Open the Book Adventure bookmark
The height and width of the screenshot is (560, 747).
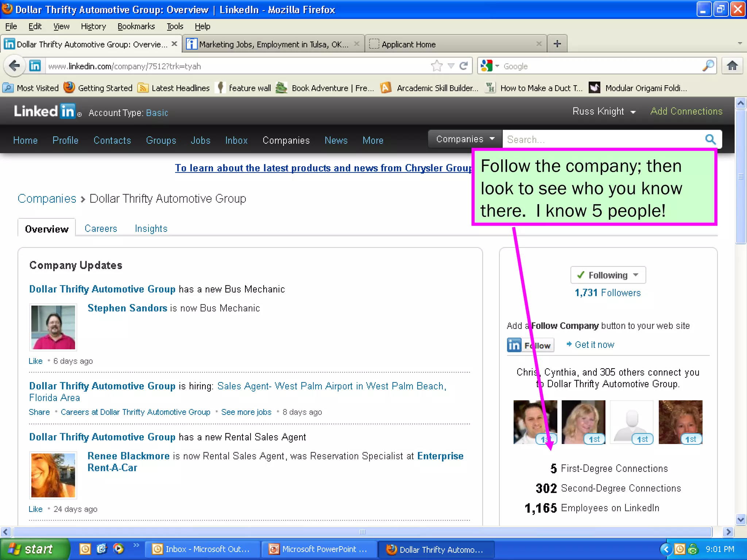(325, 88)
